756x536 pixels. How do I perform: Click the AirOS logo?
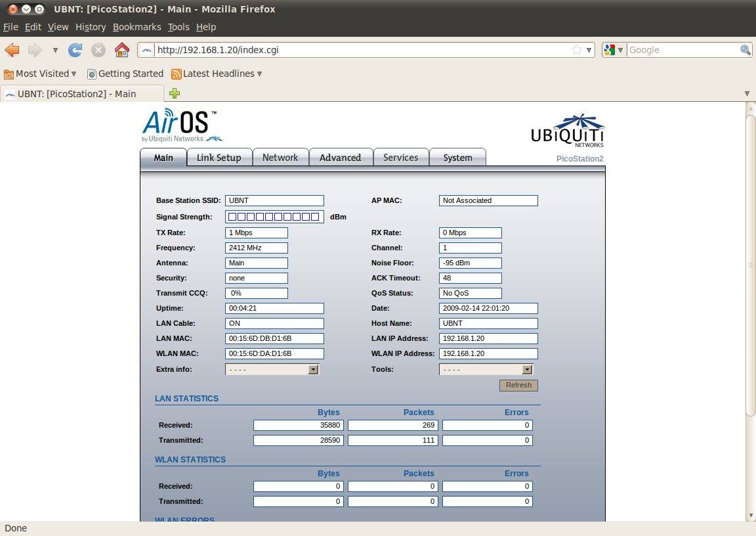pyautogui.click(x=176, y=125)
